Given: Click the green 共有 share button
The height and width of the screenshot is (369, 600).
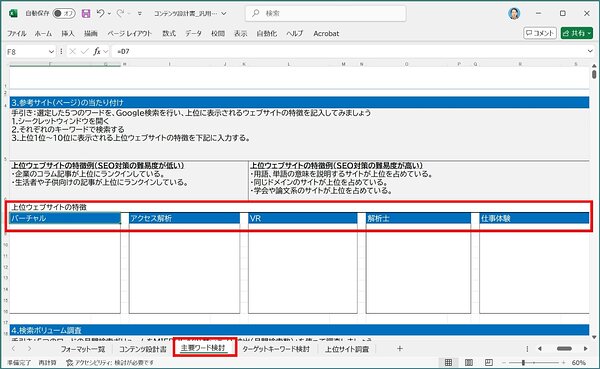Looking at the screenshot, I should 577,33.
